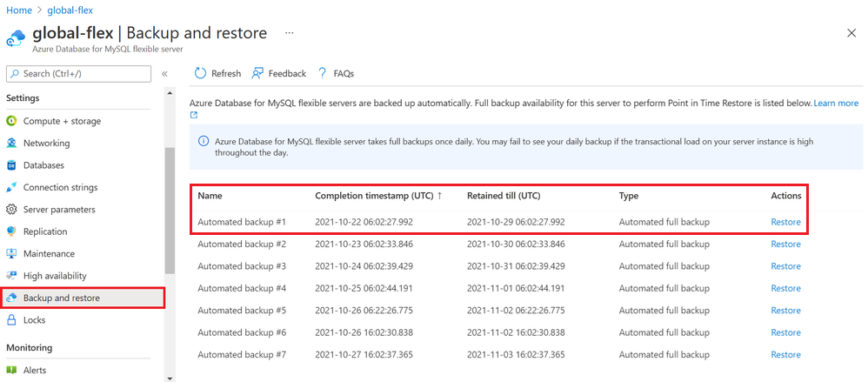Click timestamp 2021-10-26 06:22:26.775
868x382 pixels.
coord(364,311)
